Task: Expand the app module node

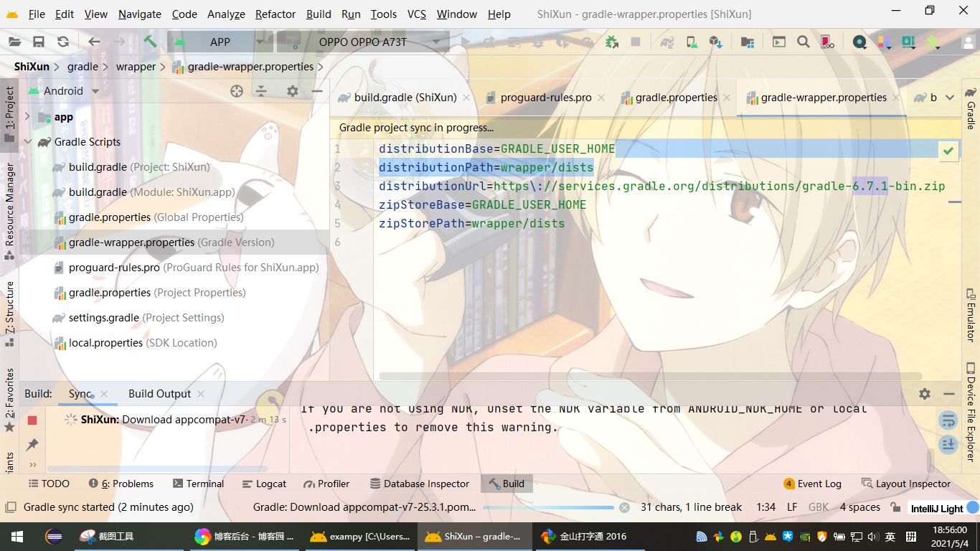Action: click(x=28, y=117)
